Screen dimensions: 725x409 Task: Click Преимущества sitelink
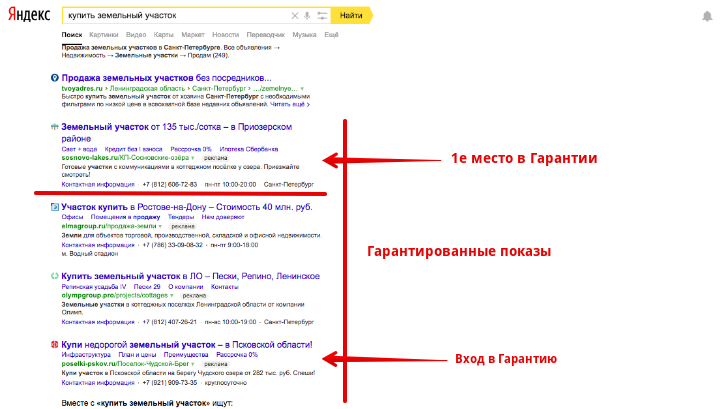click(x=186, y=355)
